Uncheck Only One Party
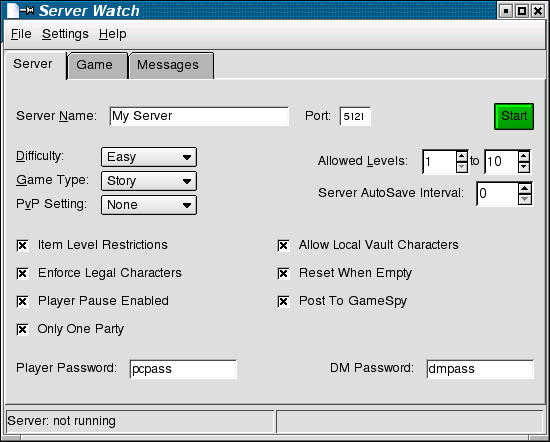The width and height of the screenshot is (550, 442). [22, 329]
